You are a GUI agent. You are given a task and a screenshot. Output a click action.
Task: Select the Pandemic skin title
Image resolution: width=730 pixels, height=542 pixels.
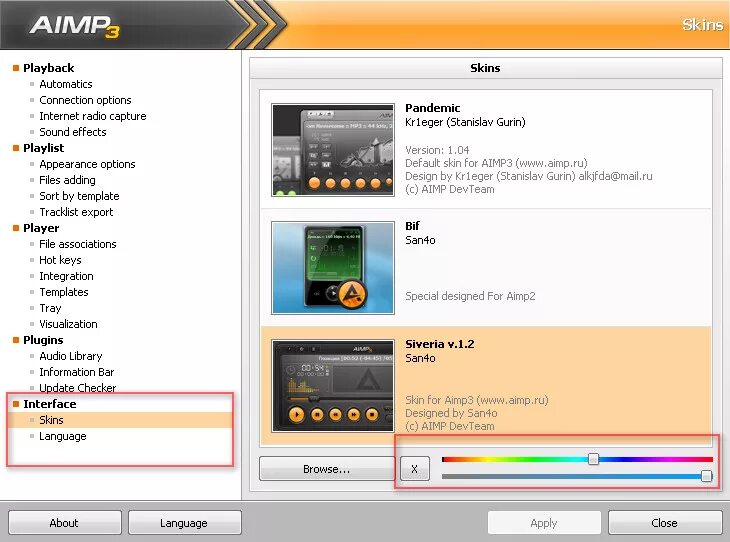pyautogui.click(x=433, y=108)
